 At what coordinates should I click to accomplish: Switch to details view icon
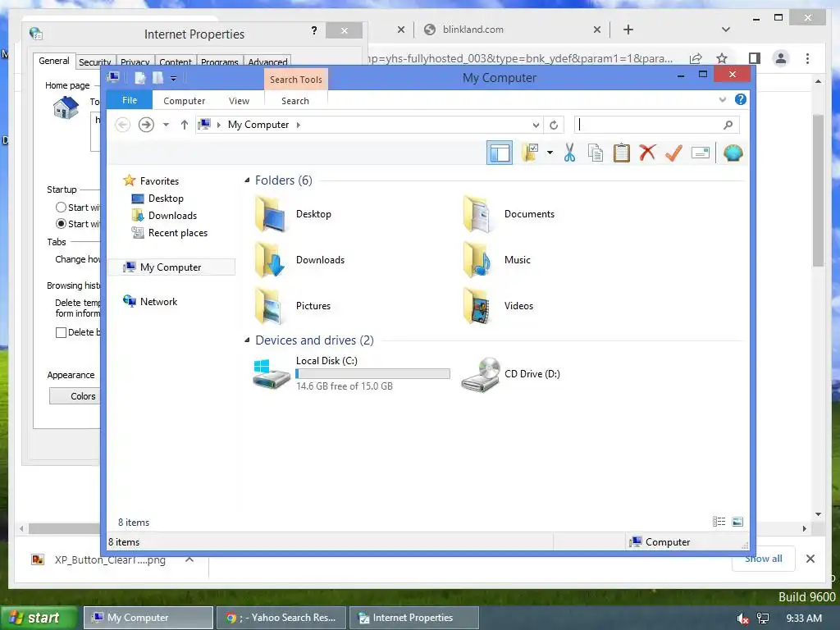[x=719, y=521]
